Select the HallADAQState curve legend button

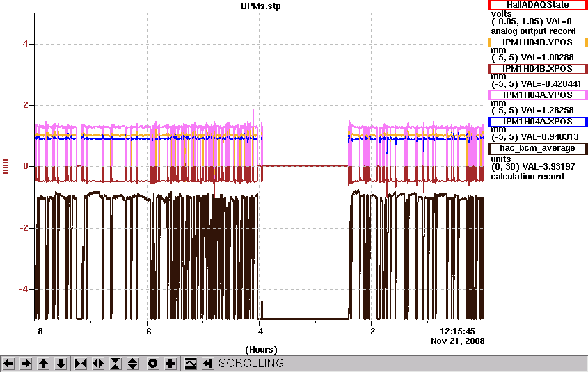click(537, 5)
